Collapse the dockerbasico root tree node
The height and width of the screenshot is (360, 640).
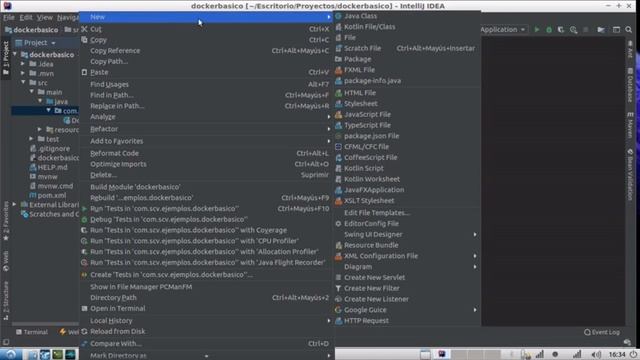[15, 54]
